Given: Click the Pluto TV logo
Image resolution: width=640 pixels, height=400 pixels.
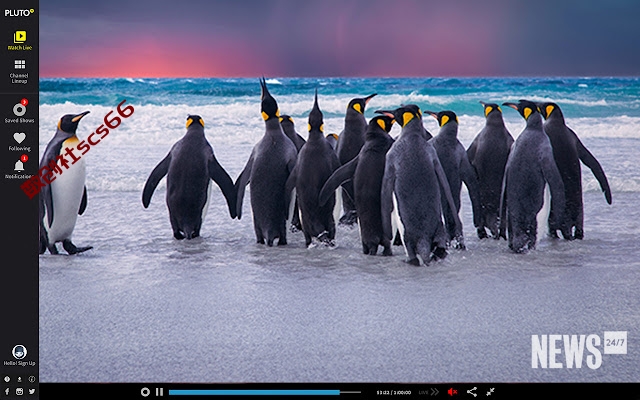Looking at the screenshot, I should pyautogui.click(x=19, y=13).
